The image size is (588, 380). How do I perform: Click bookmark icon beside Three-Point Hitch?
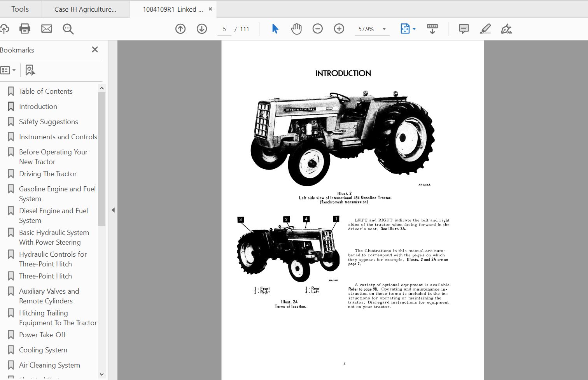pyautogui.click(x=11, y=276)
